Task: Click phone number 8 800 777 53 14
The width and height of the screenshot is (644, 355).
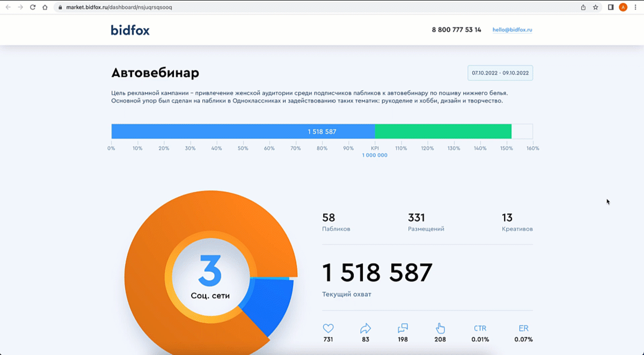Action: [457, 30]
